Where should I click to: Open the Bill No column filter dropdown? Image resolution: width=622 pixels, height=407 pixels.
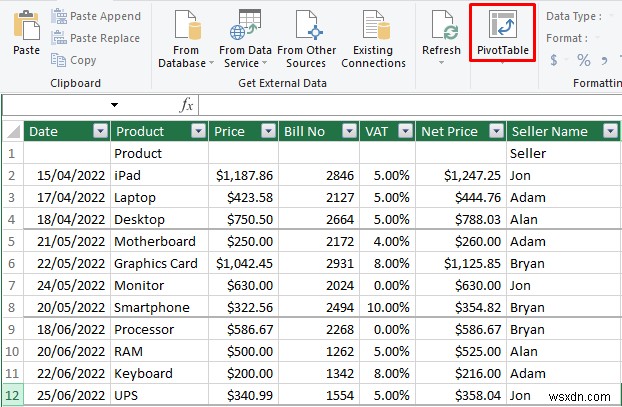click(349, 131)
